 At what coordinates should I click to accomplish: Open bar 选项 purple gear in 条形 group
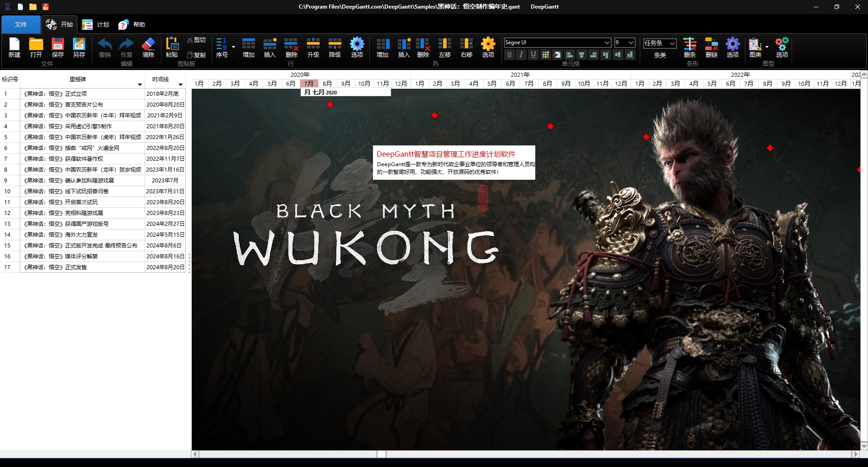[x=733, y=47]
